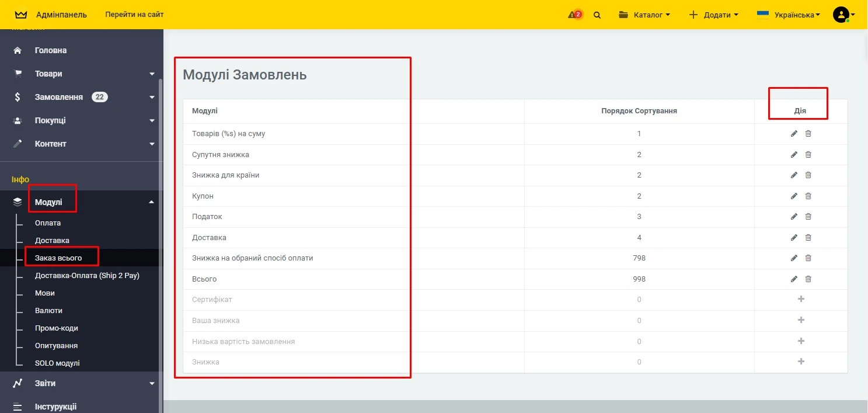Click the trash icon for Супутня знижка
The width and height of the screenshot is (868, 413).
808,155
